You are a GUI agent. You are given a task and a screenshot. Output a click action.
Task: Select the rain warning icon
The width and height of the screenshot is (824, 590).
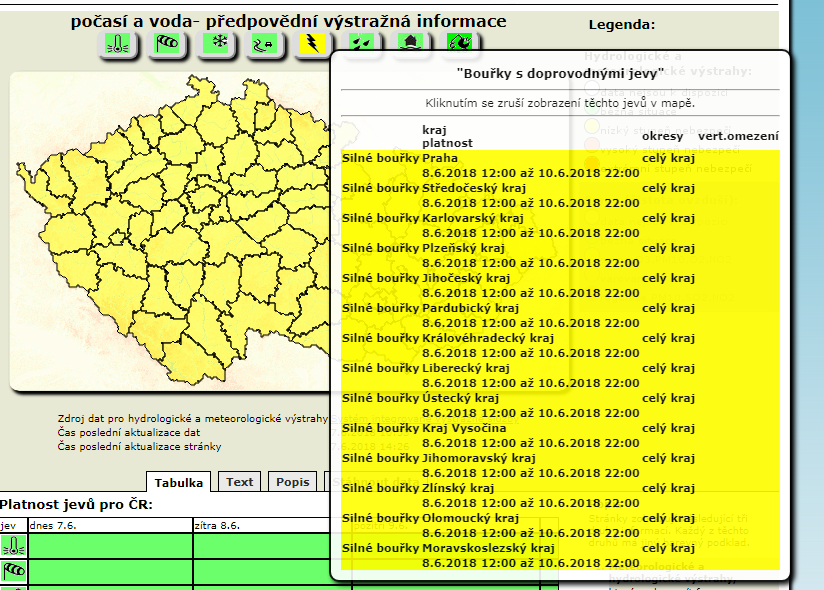point(362,43)
